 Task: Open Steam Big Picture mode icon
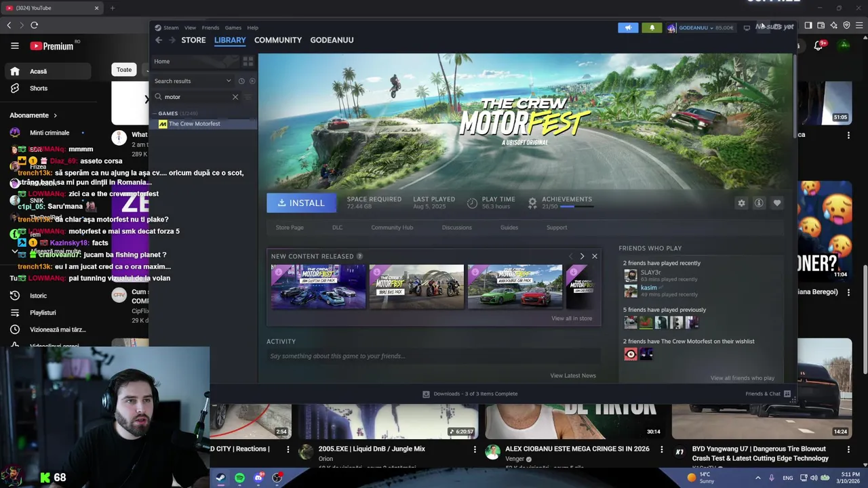tap(747, 28)
